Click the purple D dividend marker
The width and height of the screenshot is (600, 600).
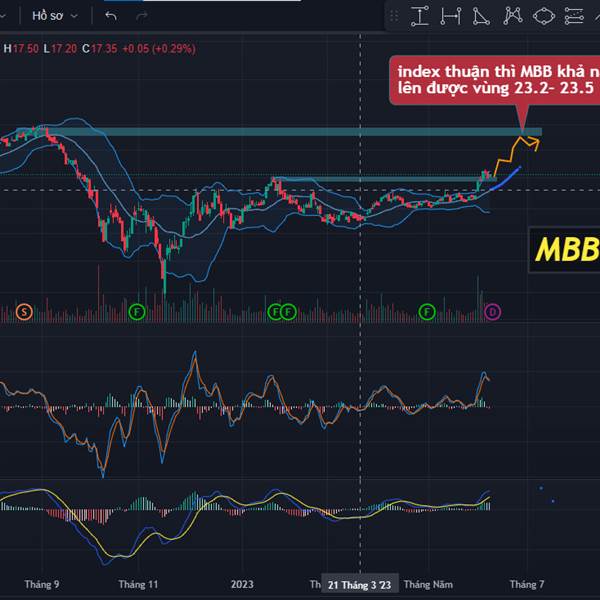point(492,312)
